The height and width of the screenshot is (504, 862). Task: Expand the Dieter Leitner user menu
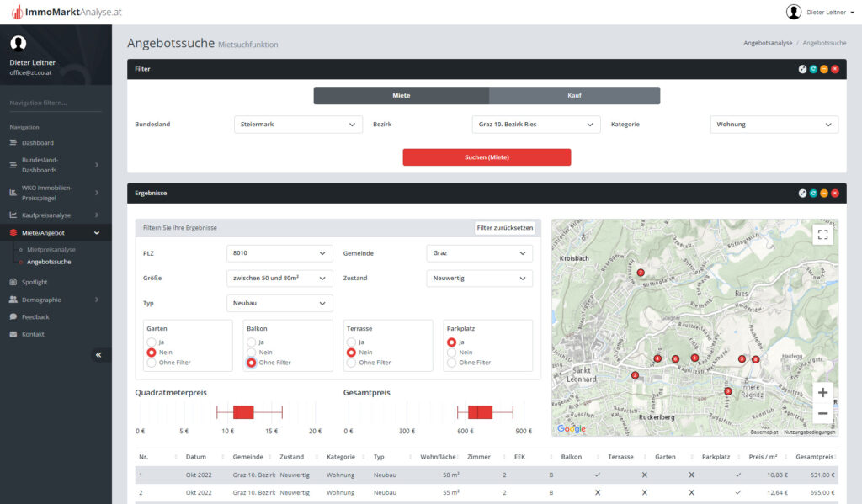tap(821, 13)
